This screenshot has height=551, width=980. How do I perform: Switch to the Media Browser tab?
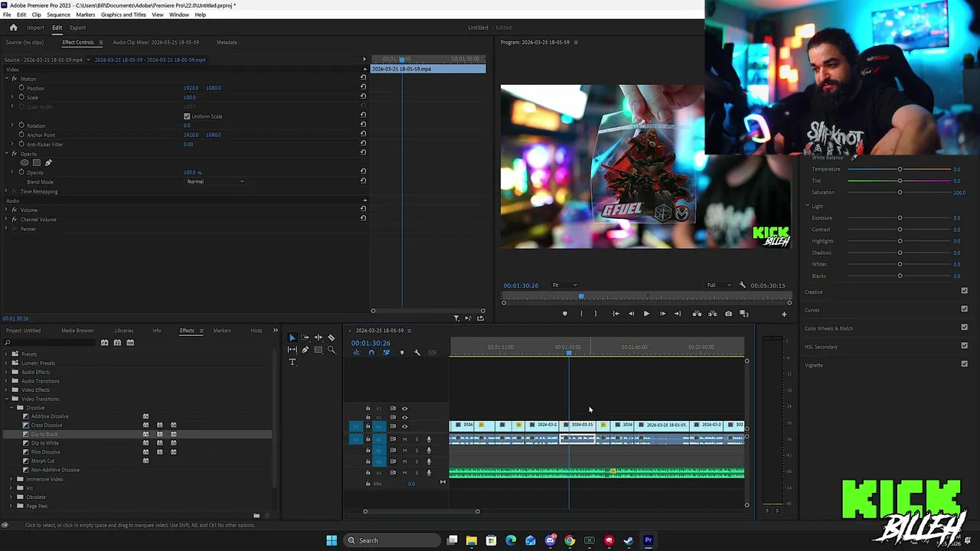(x=77, y=331)
